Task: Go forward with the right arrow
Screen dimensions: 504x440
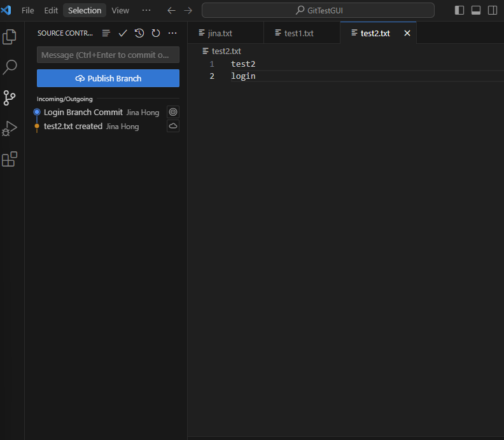Action: click(188, 11)
